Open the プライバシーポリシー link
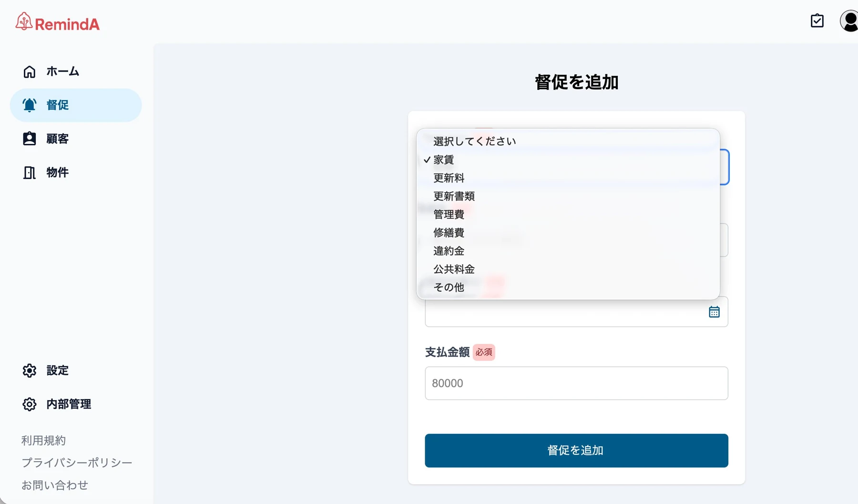 [x=77, y=463]
